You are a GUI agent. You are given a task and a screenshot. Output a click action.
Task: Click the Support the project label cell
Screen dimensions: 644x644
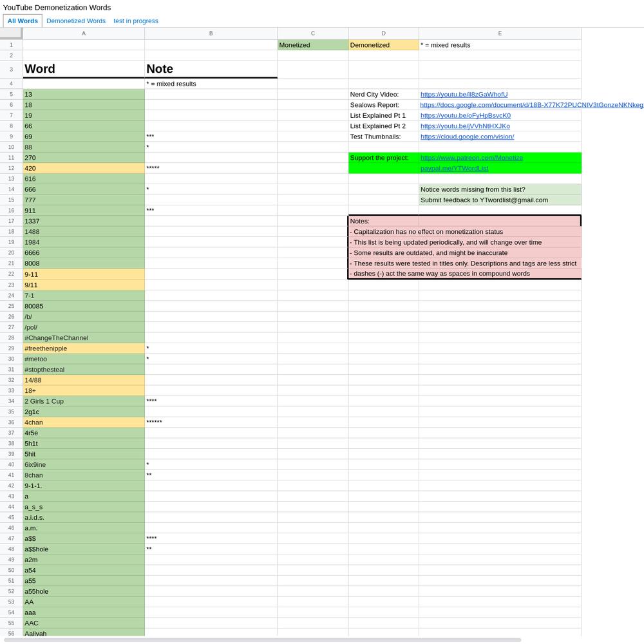(x=384, y=158)
